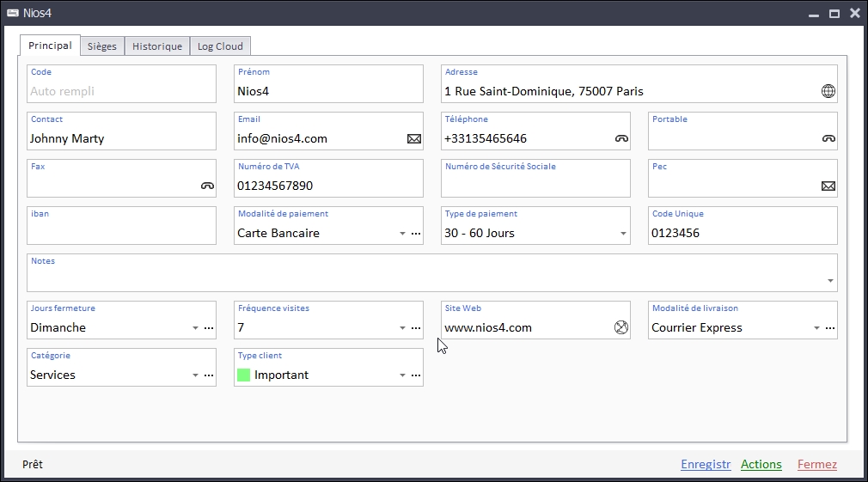The width and height of the screenshot is (868, 482).
Task: Click the Enregistr link to save
Action: point(706,465)
